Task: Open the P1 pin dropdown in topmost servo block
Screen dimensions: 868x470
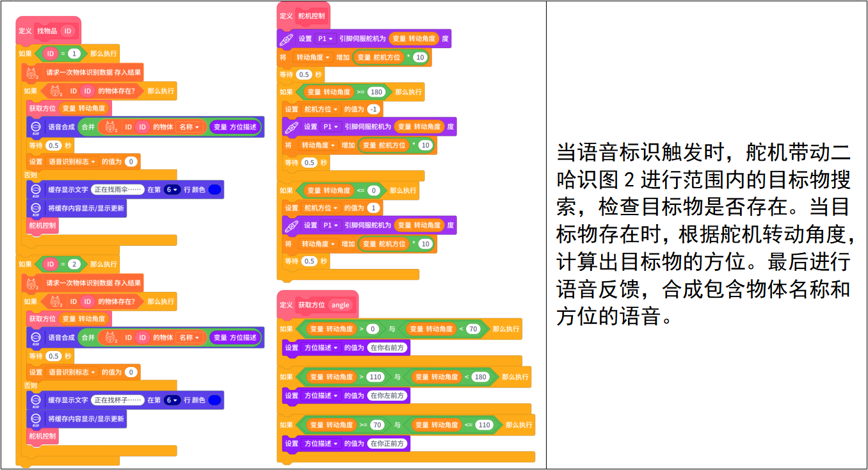Action: click(326, 38)
